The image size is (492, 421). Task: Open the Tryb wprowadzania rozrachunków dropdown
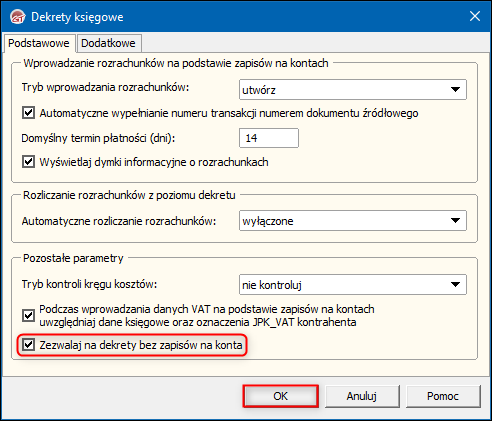[455, 89]
